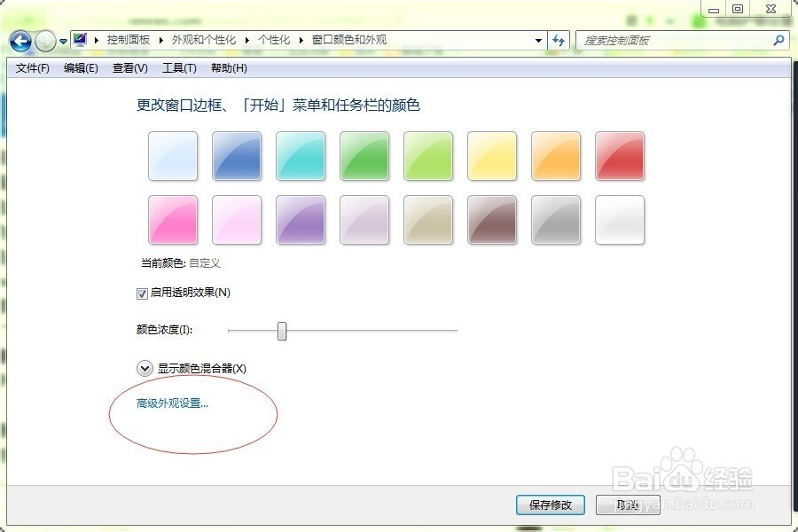Select the gray color swatch
Image resolution: width=798 pixels, height=532 pixels.
[556, 220]
